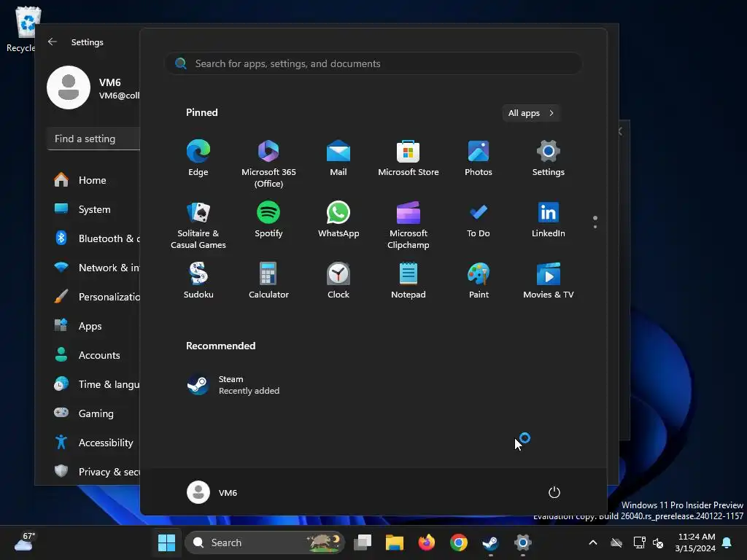Viewport: 747px width, 560px height.
Task: Click the muted volume tray icon
Action: point(659,542)
